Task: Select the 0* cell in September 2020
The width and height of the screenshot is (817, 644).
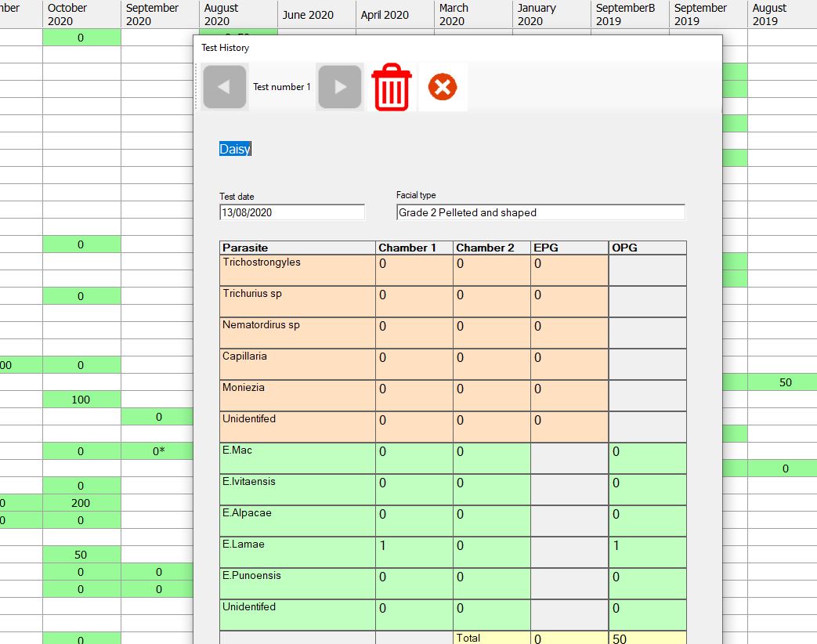Action: coord(157,451)
